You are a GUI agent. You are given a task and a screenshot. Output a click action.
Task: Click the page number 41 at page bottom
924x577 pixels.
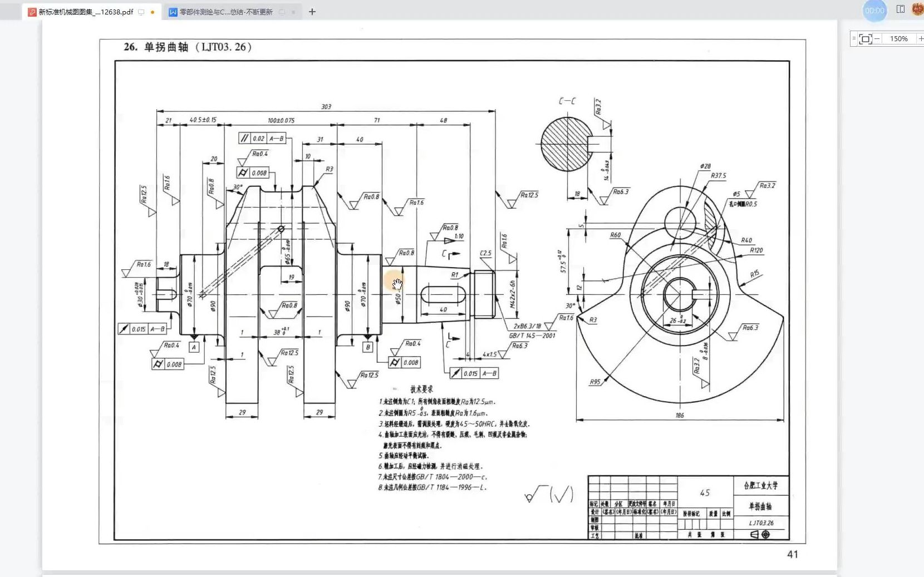coord(793,554)
